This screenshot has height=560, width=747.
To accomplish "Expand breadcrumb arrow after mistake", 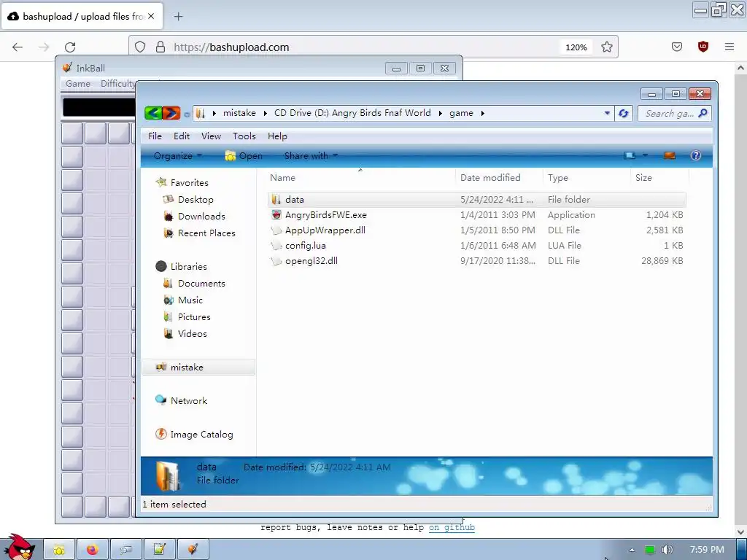I will (265, 113).
